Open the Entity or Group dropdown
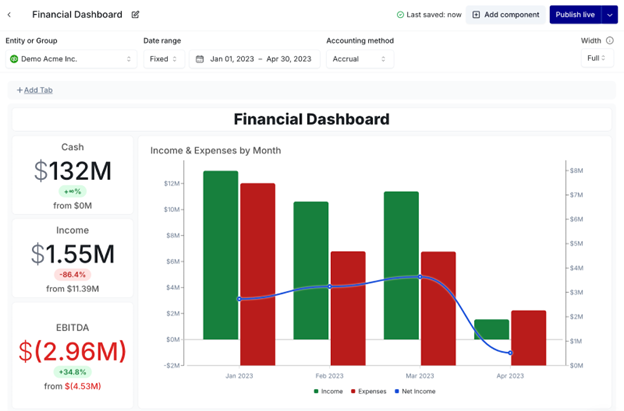This screenshot has height=411, width=624. [x=71, y=59]
